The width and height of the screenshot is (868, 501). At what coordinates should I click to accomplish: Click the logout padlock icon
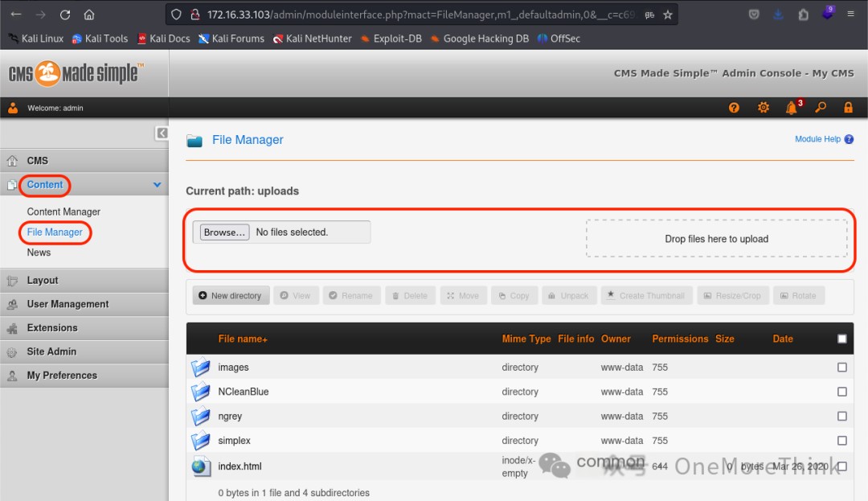click(x=848, y=108)
